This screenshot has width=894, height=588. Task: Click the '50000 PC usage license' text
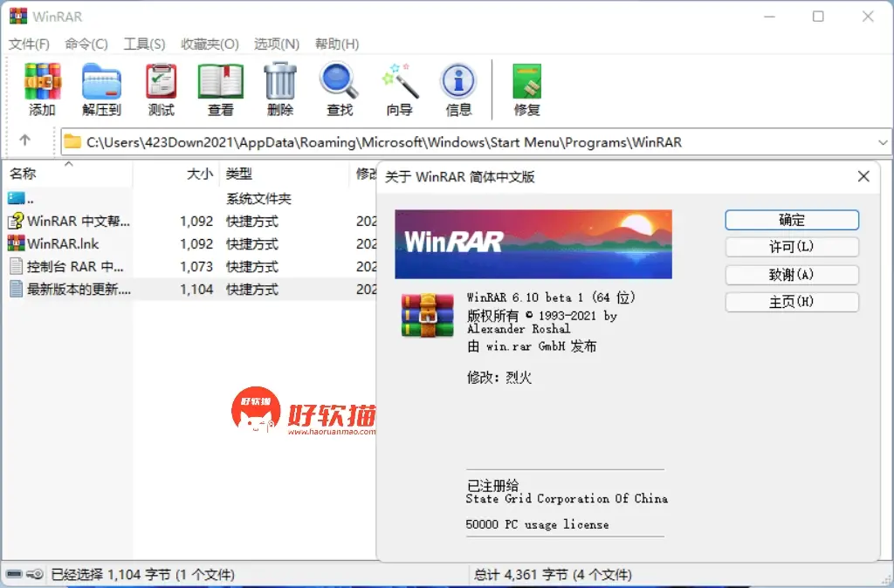click(537, 524)
